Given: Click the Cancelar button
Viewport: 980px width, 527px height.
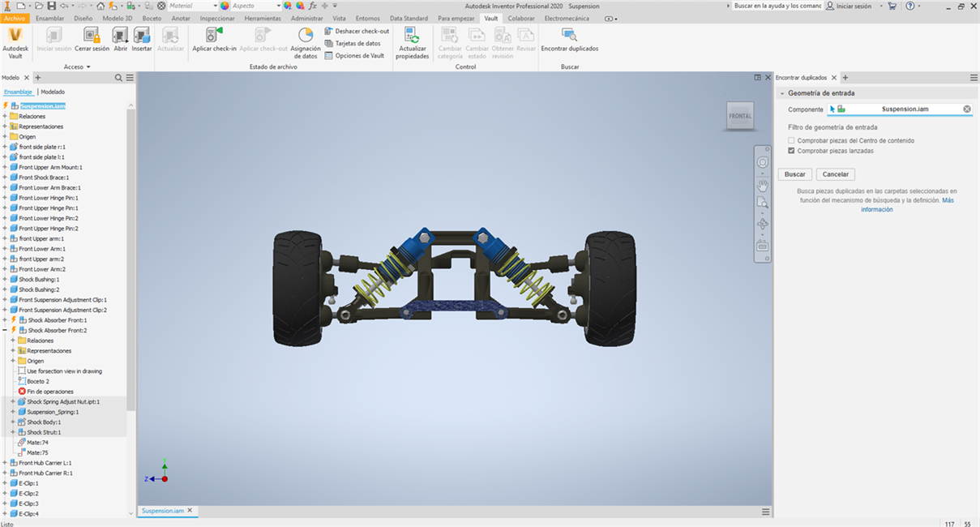Looking at the screenshot, I should tap(836, 174).
